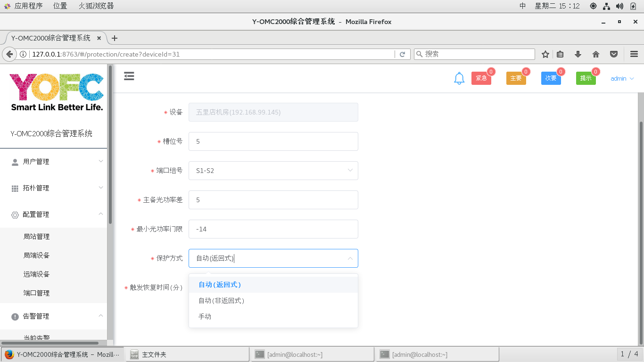Click the browser back arrow button
This screenshot has height=362, width=644.
click(x=9, y=54)
